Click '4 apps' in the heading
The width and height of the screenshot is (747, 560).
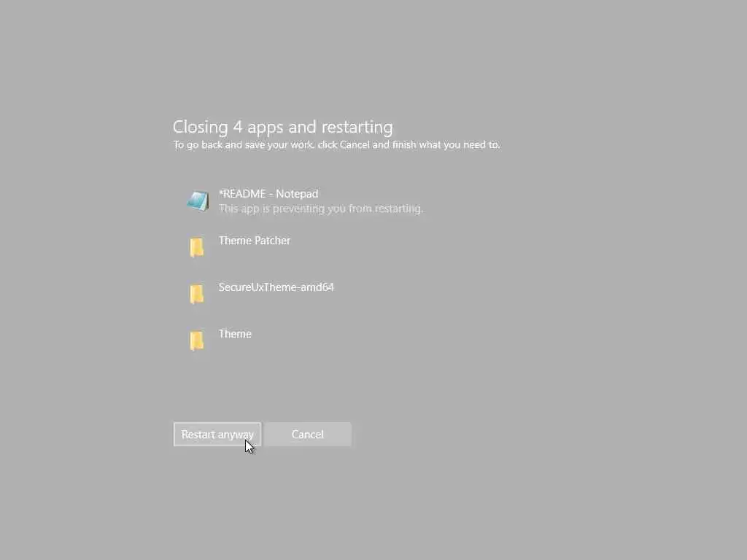pos(258,127)
